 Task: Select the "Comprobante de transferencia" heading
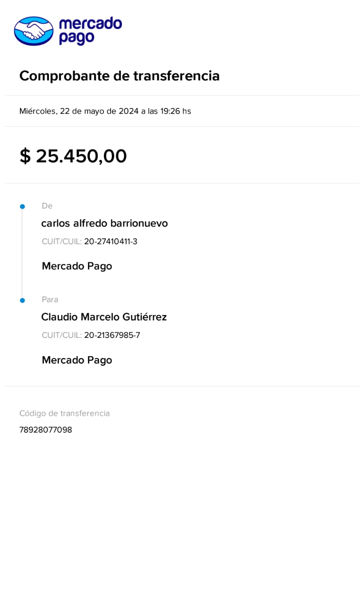click(119, 76)
